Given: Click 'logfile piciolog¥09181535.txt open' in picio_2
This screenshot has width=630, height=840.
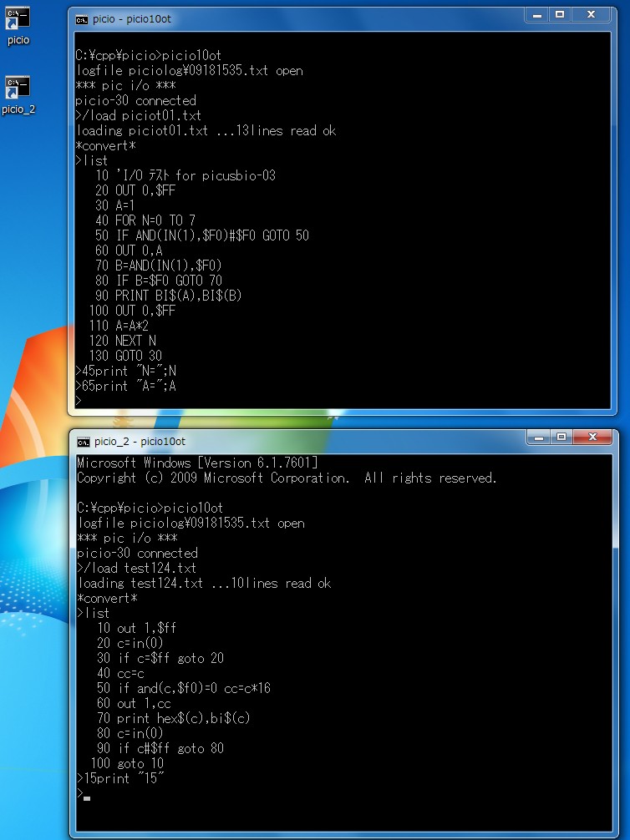Looking at the screenshot, I should [x=191, y=523].
